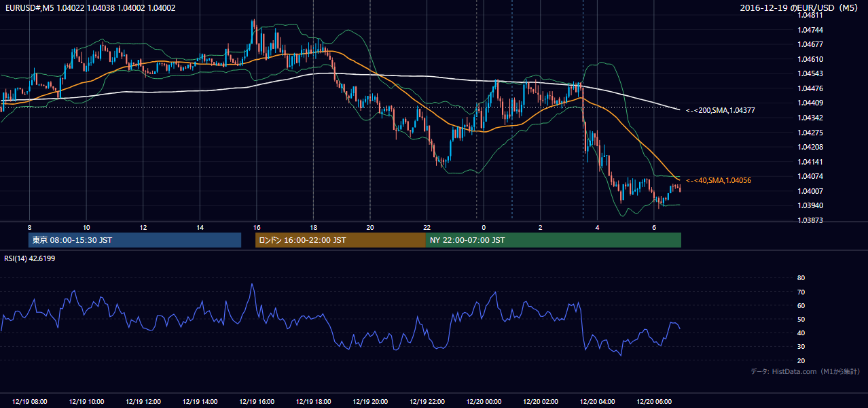868x408 pixels.
Task: Click the 1.03873 price axis value
Action: (811, 220)
